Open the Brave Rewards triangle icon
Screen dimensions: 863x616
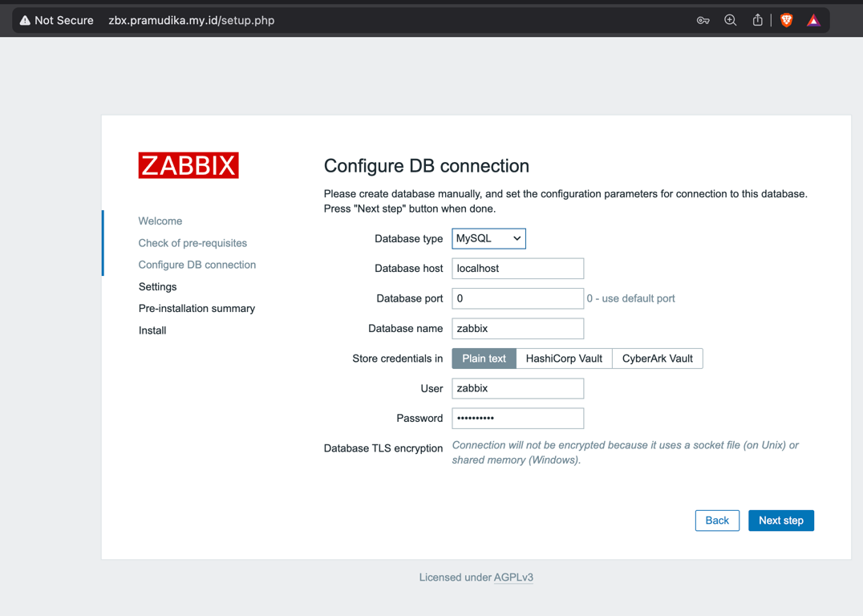[x=813, y=20]
